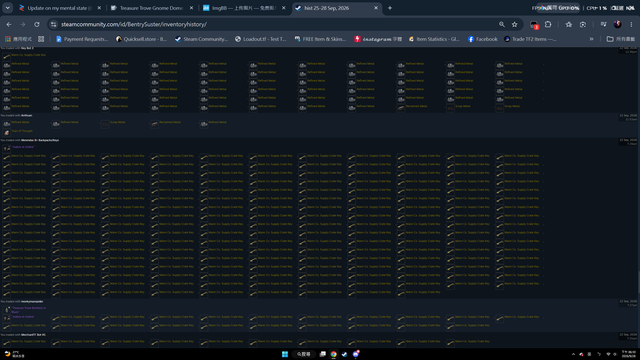Select 'Scrap Metal' in Anthuan trade
The height and width of the screenshot is (360, 640).
click(x=118, y=122)
